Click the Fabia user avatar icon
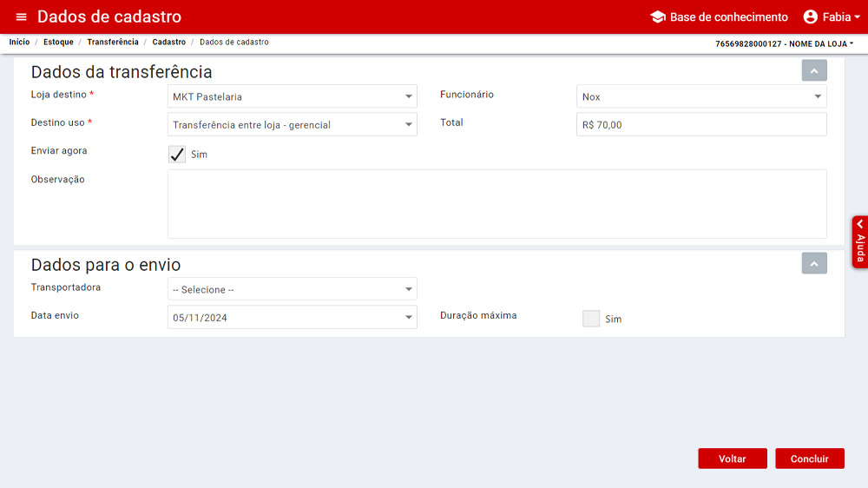Viewport: 868px width, 488px height. point(811,17)
